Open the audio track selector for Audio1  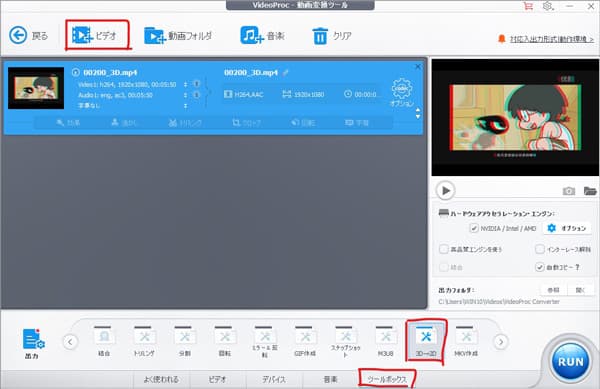point(186,95)
